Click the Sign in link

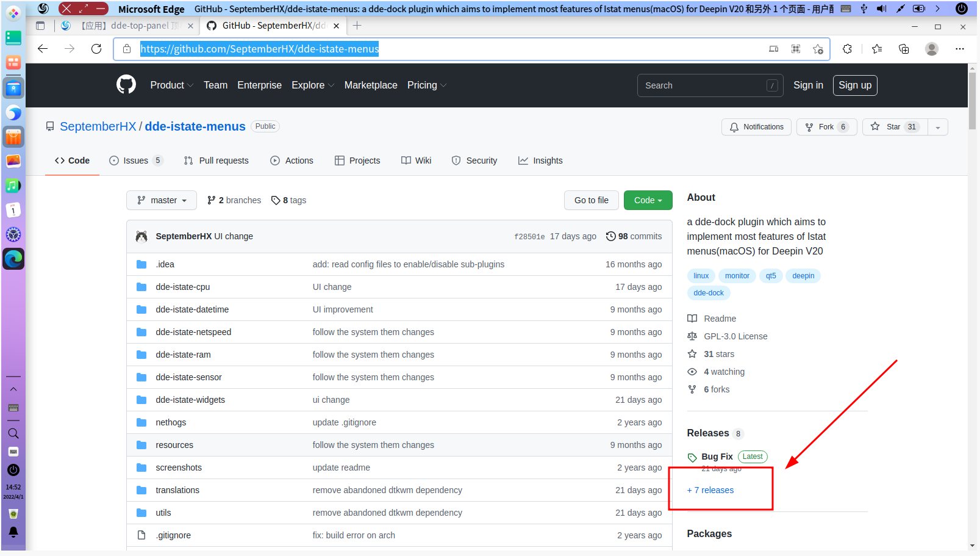click(x=808, y=85)
